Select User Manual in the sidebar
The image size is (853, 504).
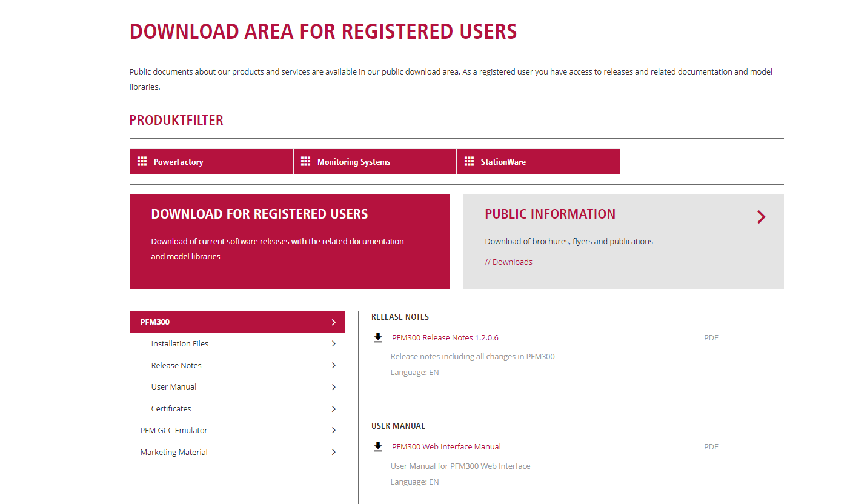coord(173,386)
